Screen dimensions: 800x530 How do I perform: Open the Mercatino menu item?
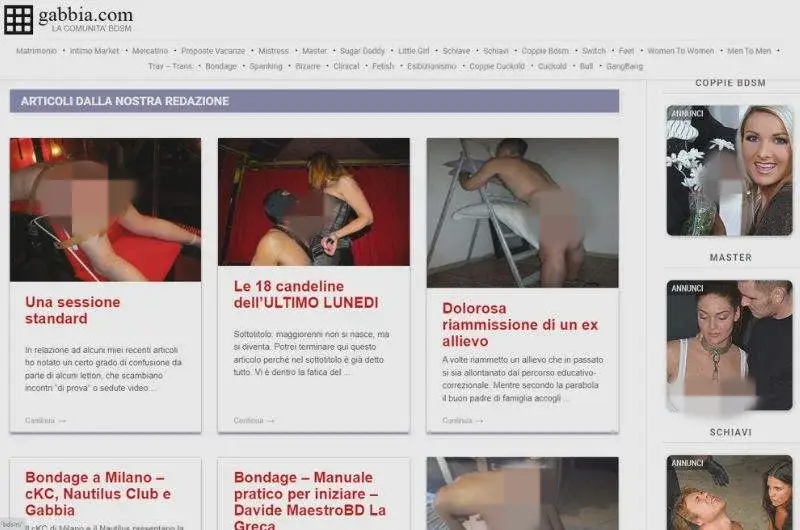pyautogui.click(x=150, y=51)
